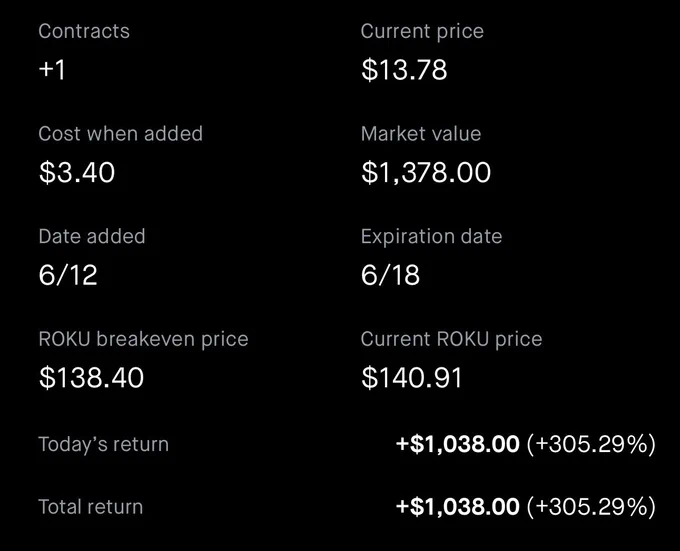
Task: Click the $3.40 cost value
Action: (x=77, y=172)
